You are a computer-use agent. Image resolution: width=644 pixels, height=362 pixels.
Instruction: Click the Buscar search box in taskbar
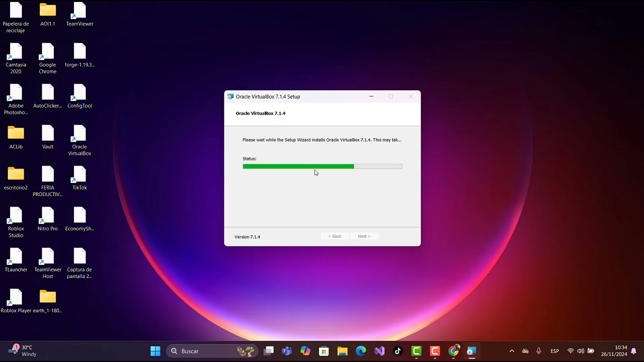pos(213,351)
